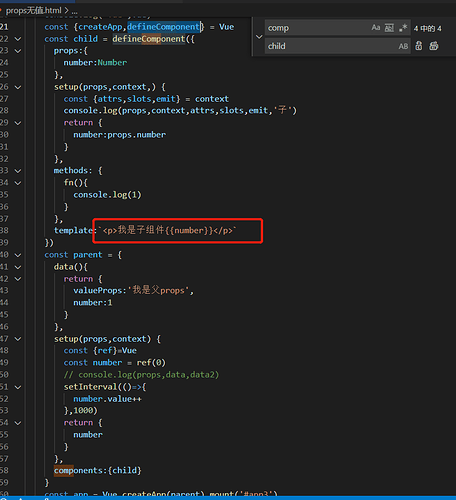Click 'number:Number' prop declaration text
Image resolution: width=456 pixels, height=500 pixels.
pyautogui.click(x=95, y=63)
